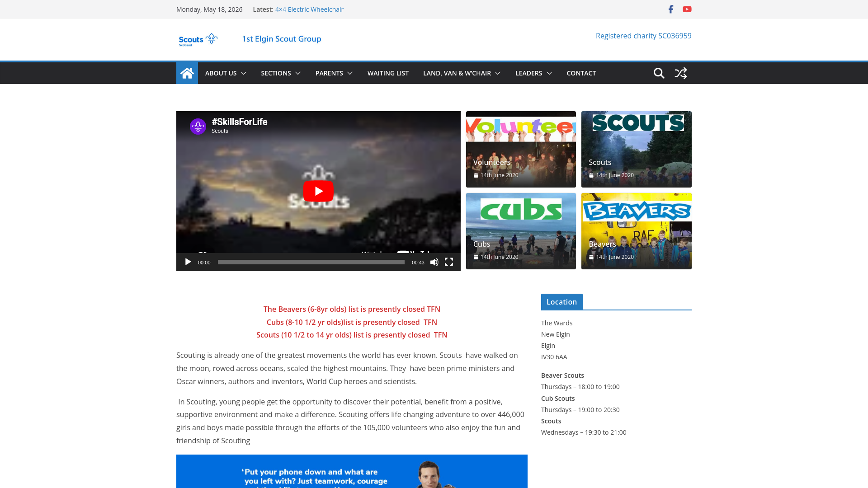Open the Facebook page icon
868x488 pixels.
click(671, 9)
